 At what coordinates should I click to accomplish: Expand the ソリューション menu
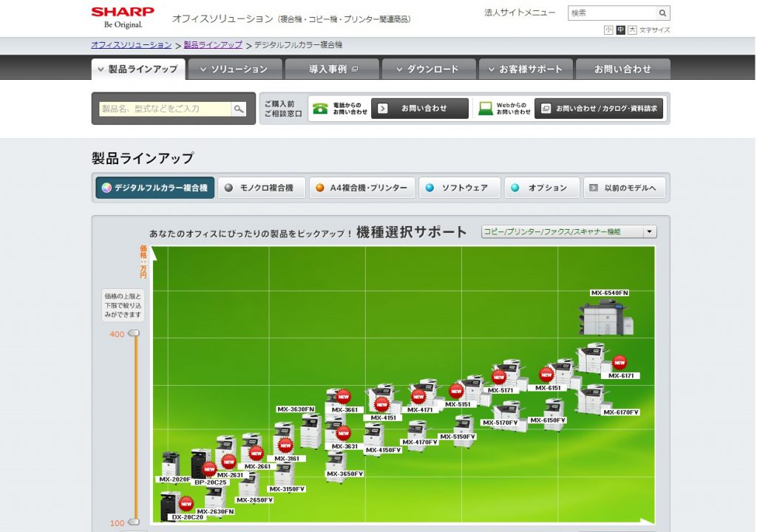[x=234, y=69]
